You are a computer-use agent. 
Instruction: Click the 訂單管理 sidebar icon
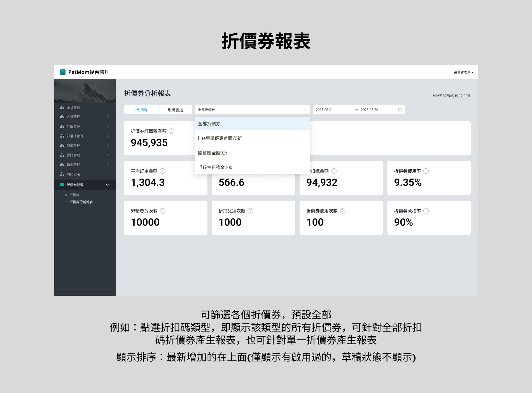pos(62,126)
